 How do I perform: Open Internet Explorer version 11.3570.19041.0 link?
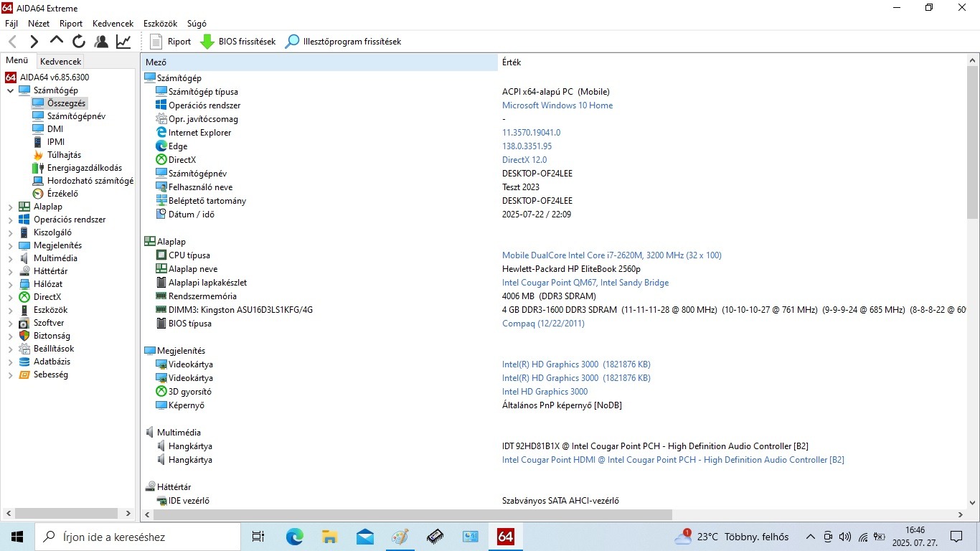(x=531, y=133)
